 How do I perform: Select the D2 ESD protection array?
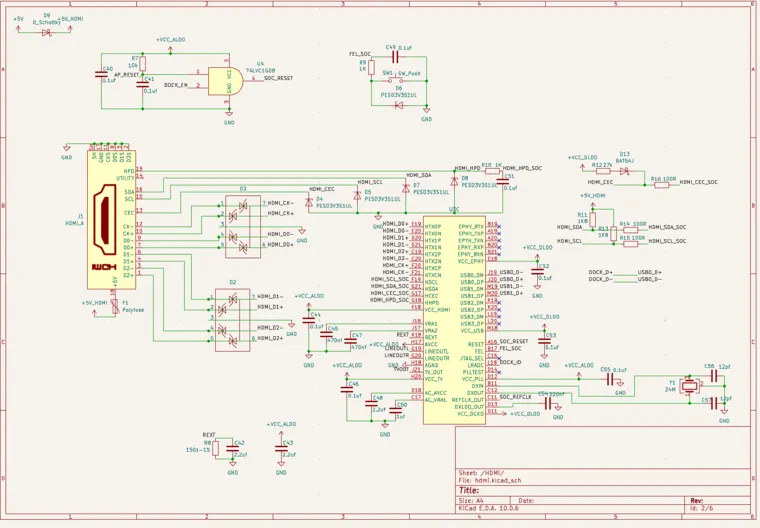pos(233,320)
